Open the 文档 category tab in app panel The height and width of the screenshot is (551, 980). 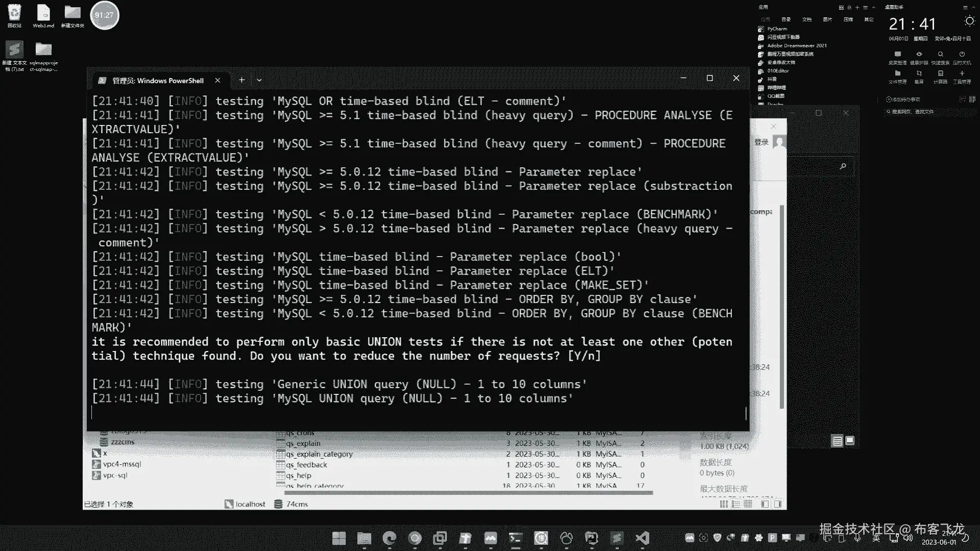(x=806, y=19)
